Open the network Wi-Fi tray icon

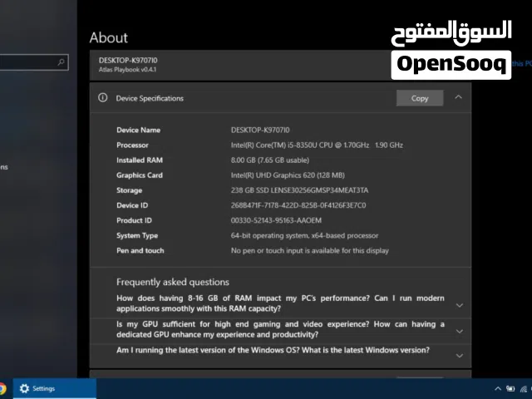pyautogui.click(x=524, y=389)
